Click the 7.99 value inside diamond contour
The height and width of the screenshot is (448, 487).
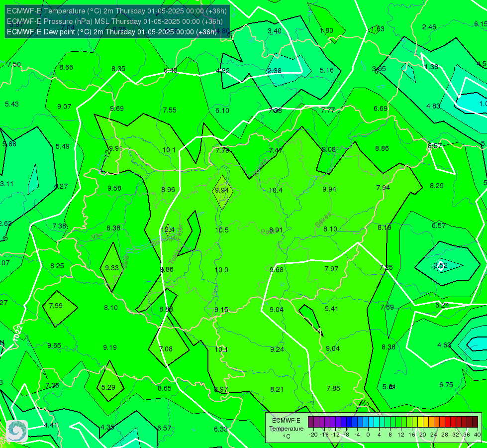click(x=56, y=306)
